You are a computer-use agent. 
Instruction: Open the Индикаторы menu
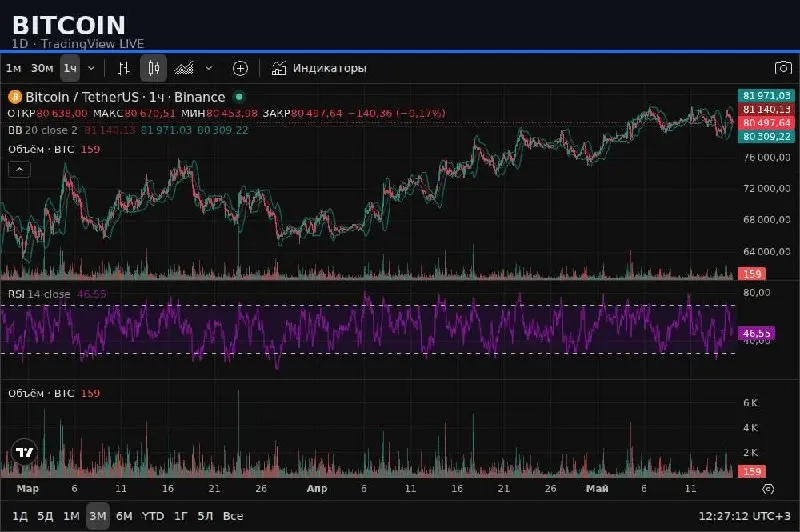[319, 68]
